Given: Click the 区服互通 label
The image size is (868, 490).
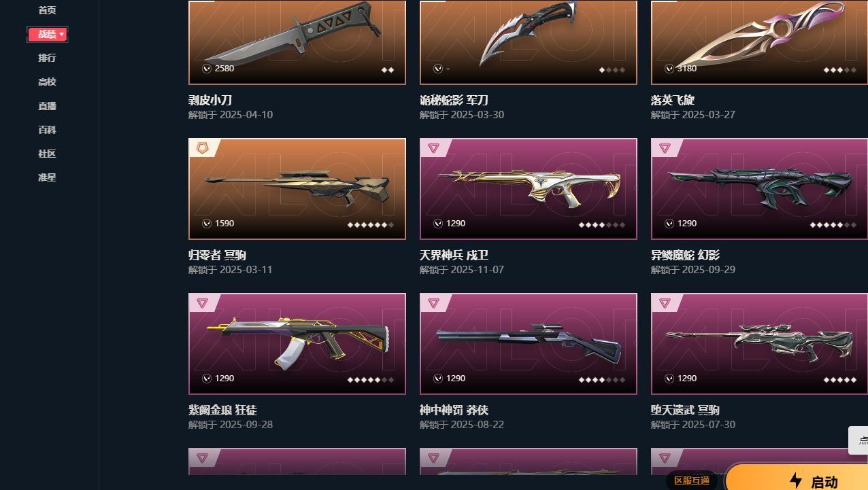Looking at the screenshot, I should pyautogui.click(x=692, y=480).
